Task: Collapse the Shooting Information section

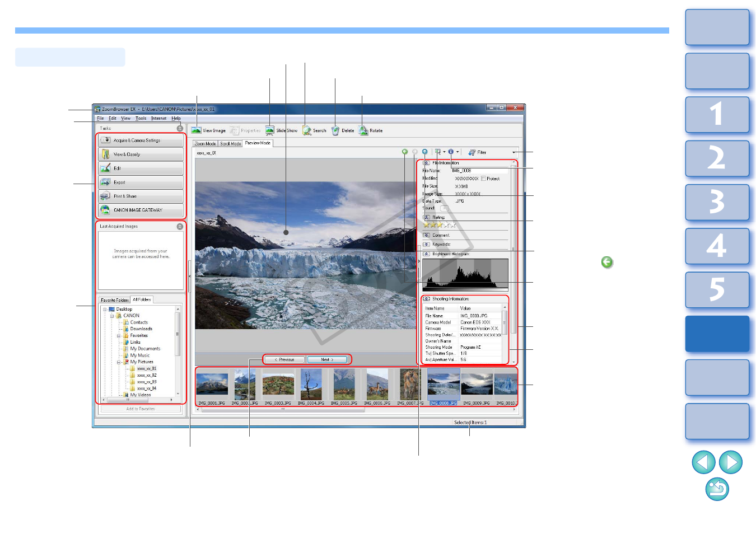Action: tap(426, 299)
